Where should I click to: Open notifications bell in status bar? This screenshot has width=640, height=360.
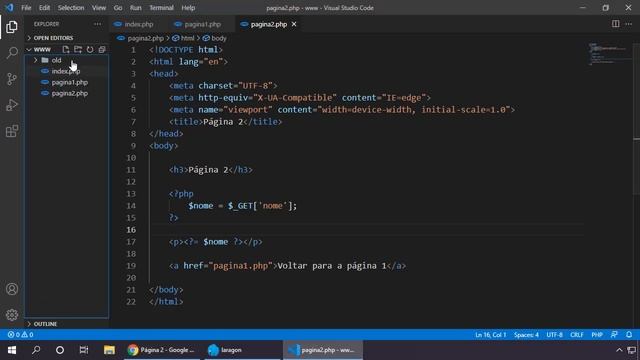click(x=629, y=335)
